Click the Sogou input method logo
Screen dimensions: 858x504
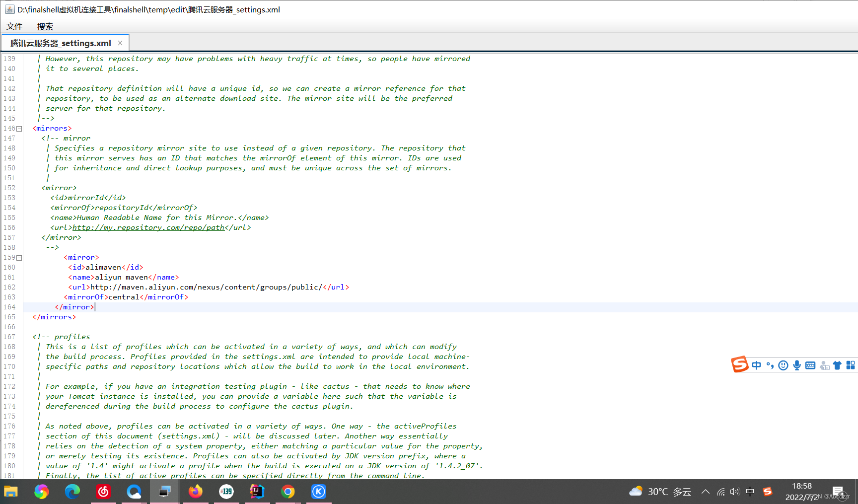tap(739, 364)
